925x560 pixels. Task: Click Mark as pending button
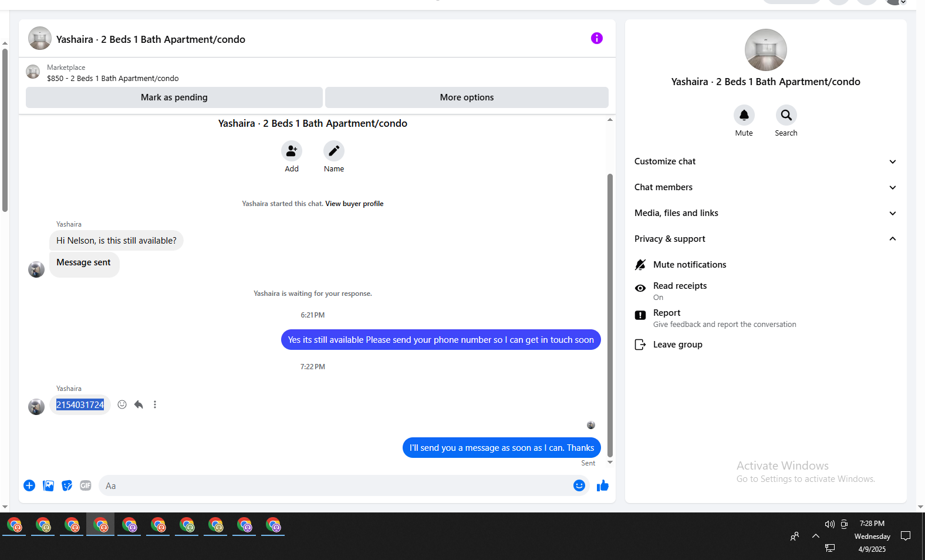coord(174,97)
